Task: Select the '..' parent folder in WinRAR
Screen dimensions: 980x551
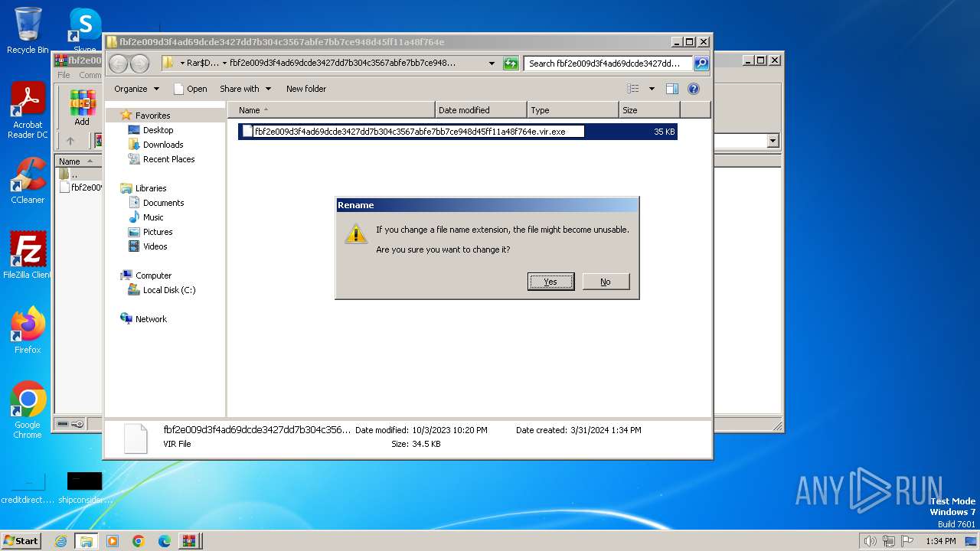Action: (x=74, y=174)
